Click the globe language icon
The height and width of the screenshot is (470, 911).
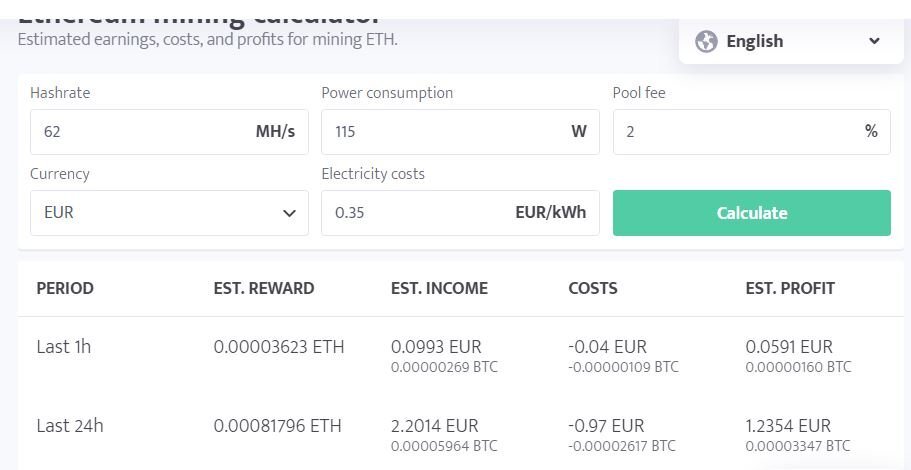point(706,41)
